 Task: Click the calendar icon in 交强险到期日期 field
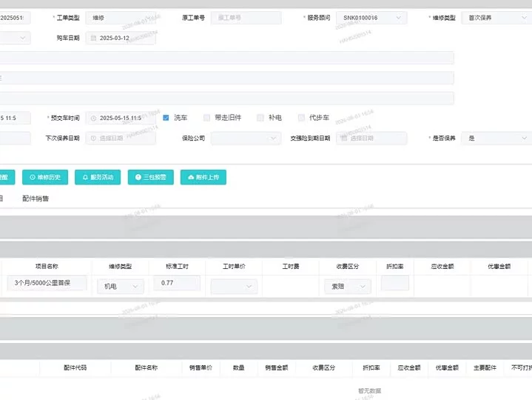pyautogui.click(x=344, y=139)
